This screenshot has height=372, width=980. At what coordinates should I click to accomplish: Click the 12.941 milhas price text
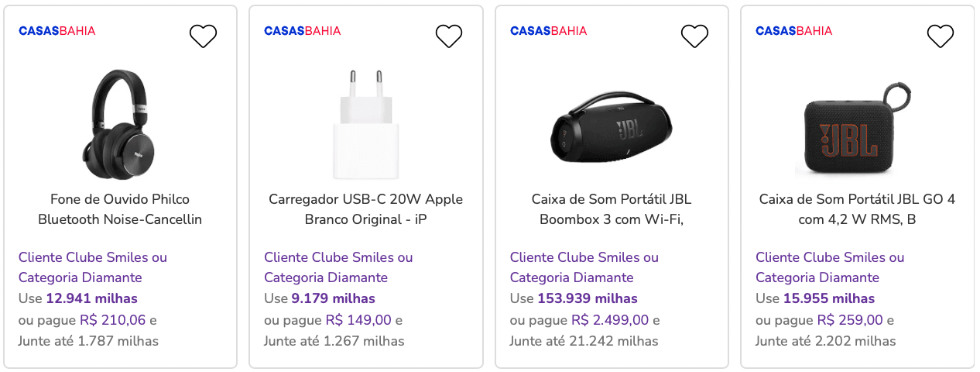pyautogui.click(x=91, y=298)
